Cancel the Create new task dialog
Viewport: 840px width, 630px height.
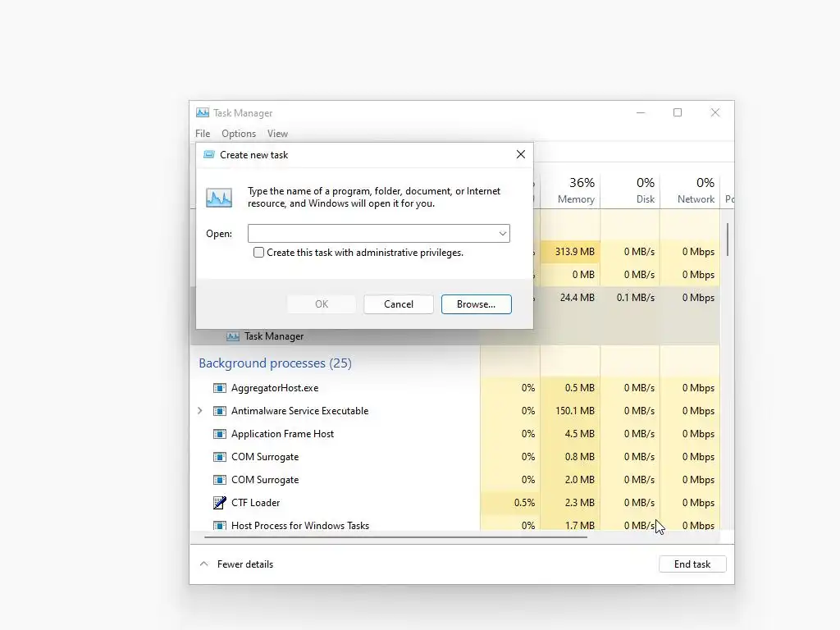(x=399, y=304)
